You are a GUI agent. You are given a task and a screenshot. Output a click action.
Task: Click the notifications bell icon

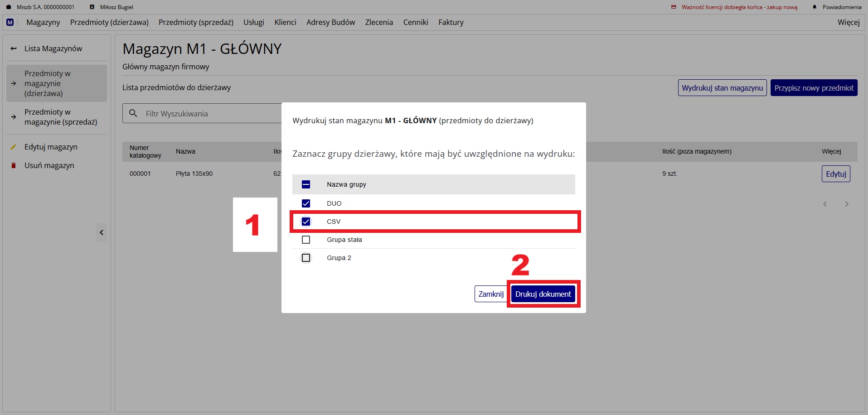[815, 7]
